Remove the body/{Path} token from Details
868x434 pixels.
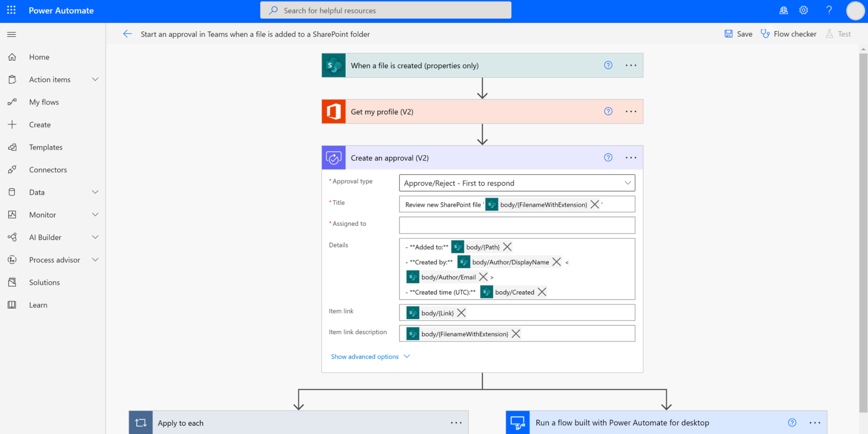[507, 247]
